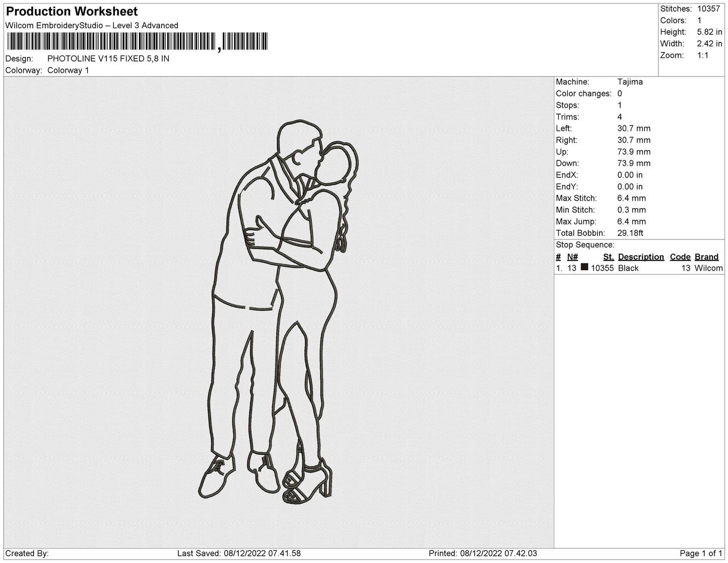The width and height of the screenshot is (728, 563).
Task: Click the Total Bobbin 29.18ft value
Action: (630, 233)
